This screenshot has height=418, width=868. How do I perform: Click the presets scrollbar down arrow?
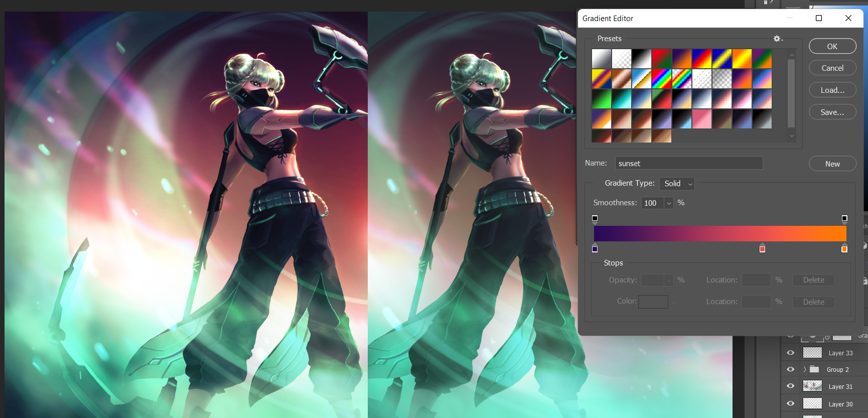coord(792,135)
